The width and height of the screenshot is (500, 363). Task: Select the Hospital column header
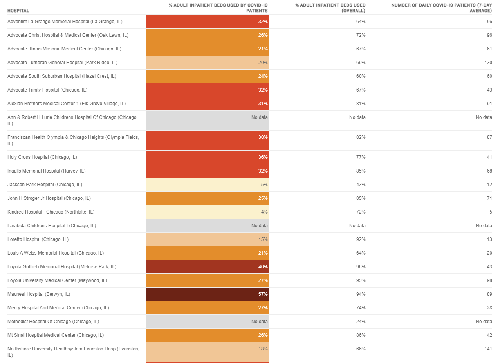(x=18, y=11)
